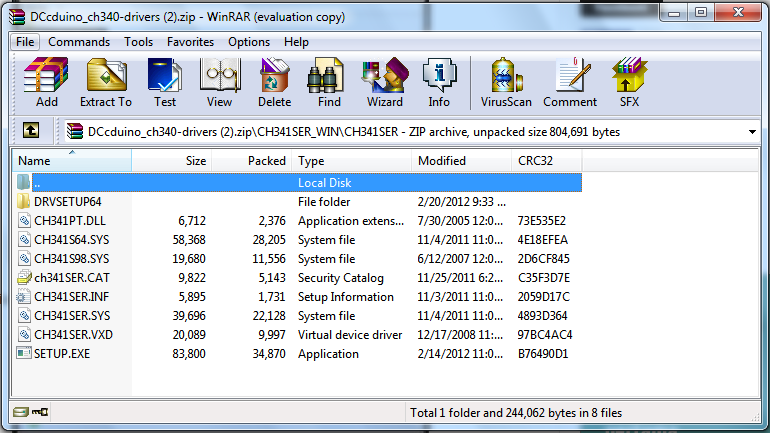Viewport: 770px width, 433px height.
Task: Click the password key icon in status bar
Action: pyautogui.click(x=40, y=412)
